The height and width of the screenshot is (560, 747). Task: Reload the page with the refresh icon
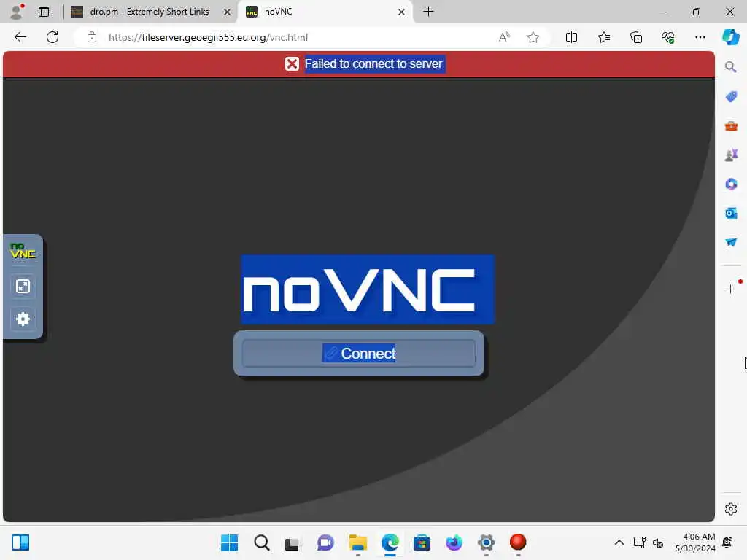click(x=53, y=37)
